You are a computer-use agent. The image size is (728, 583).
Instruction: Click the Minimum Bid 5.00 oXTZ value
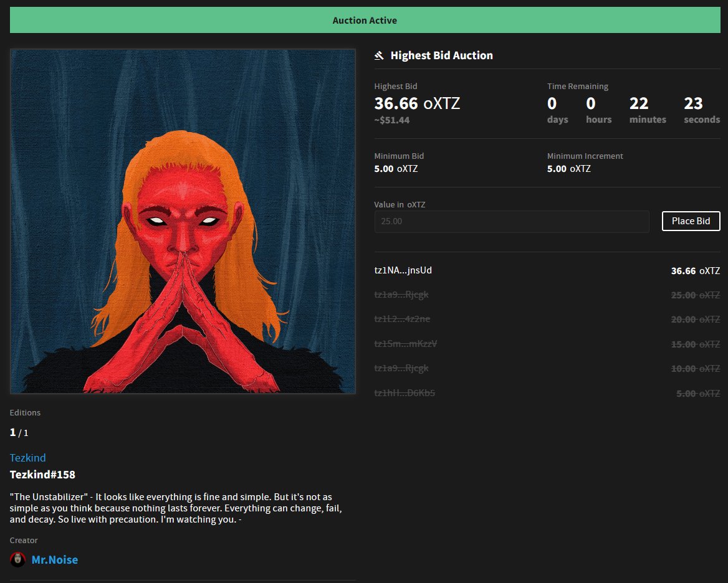[x=396, y=169]
